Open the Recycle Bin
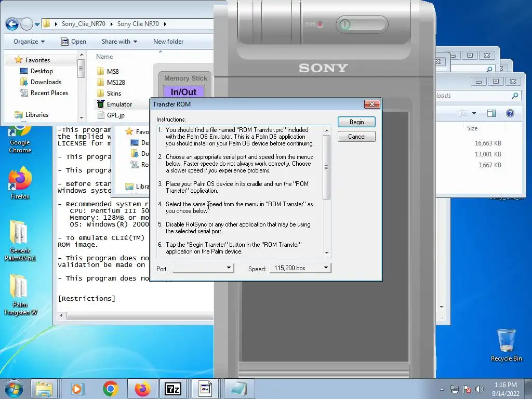The image size is (532, 399). coord(506,345)
